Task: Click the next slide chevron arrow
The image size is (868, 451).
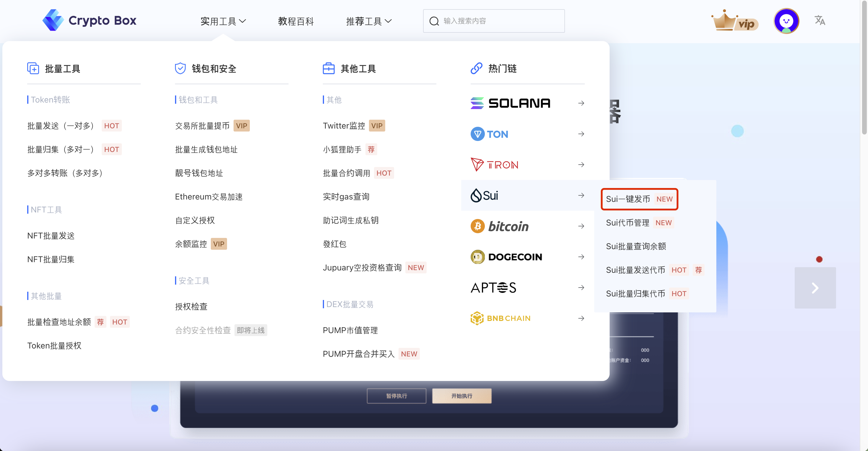Action: point(815,288)
